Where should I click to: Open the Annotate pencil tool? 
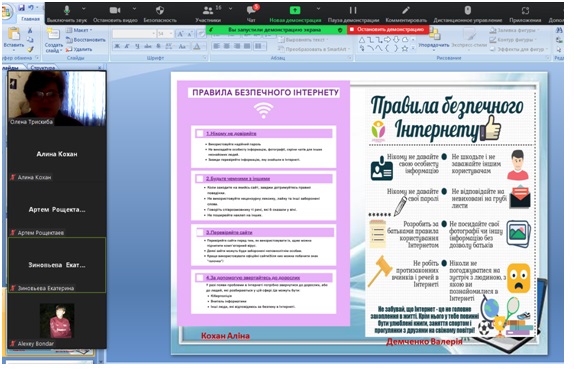tap(406, 10)
